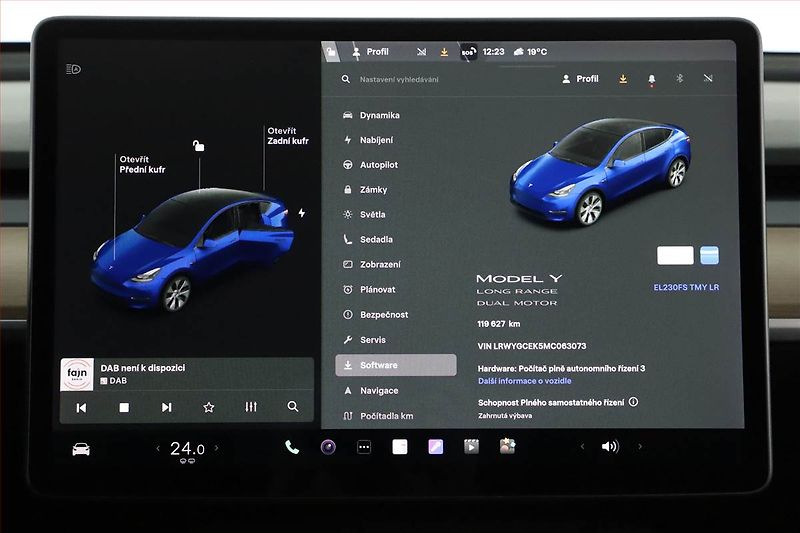Viewport: 800px width, 533px height.
Task: Tap the EL230FS TMY LR vehicle name
Action: tap(686, 287)
